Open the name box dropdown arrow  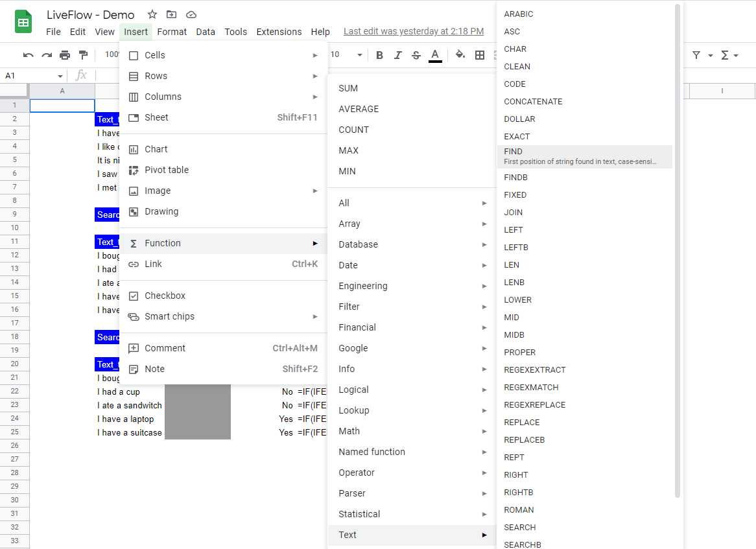60,76
